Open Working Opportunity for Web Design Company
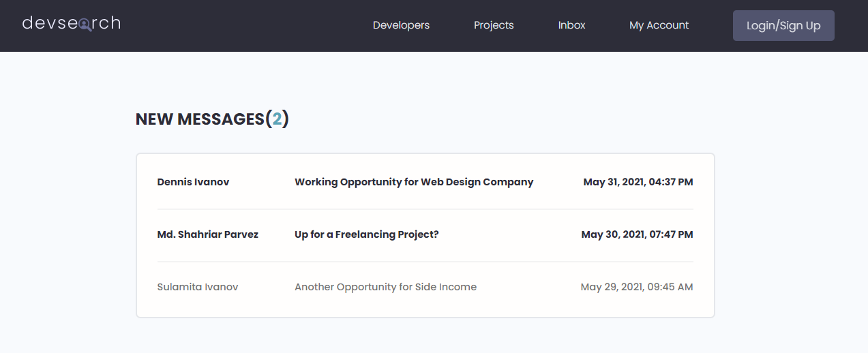Image resolution: width=868 pixels, height=353 pixels. click(414, 182)
